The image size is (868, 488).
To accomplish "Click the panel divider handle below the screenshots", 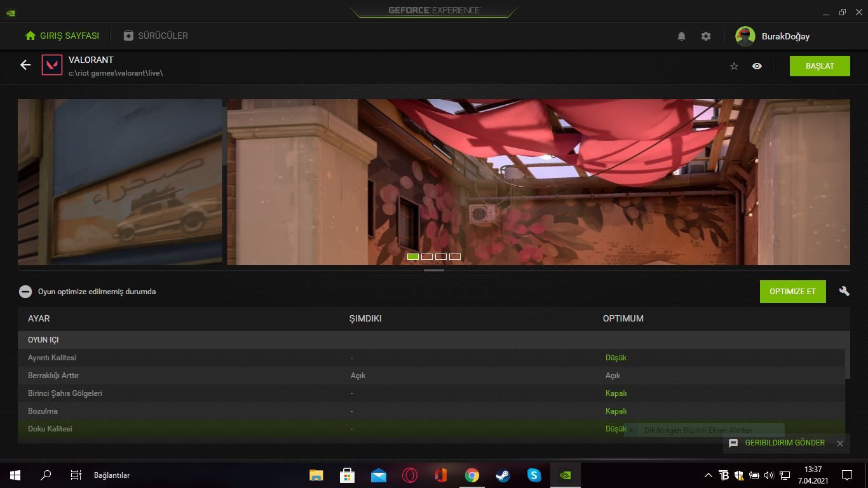I will (434, 271).
